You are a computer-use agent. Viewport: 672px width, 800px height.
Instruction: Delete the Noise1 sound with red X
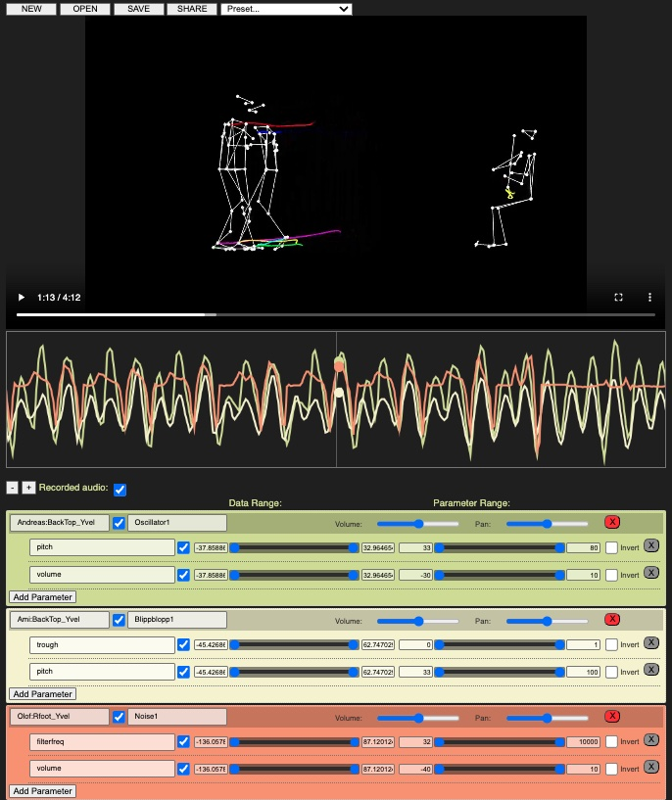click(x=612, y=716)
